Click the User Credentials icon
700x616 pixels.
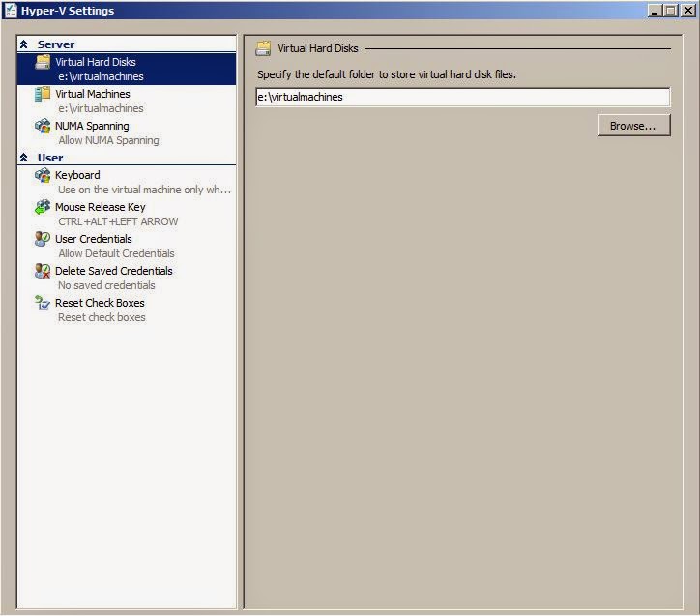[x=43, y=239]
